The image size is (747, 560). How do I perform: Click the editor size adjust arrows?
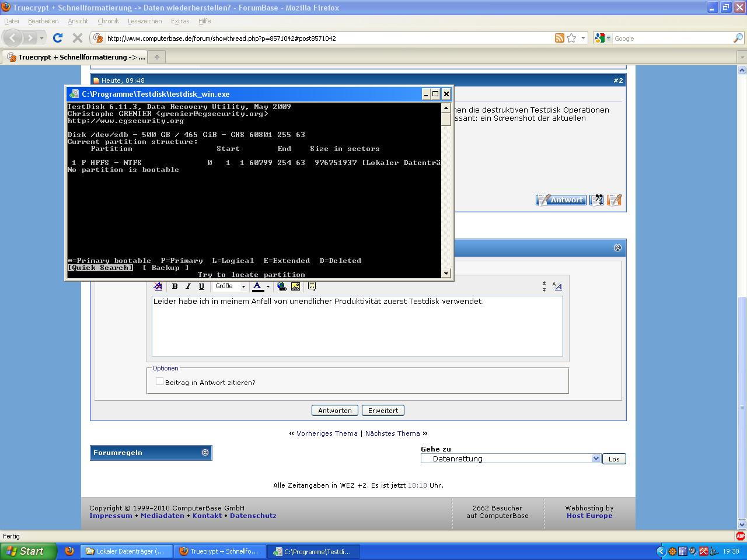tap(544, 286)
